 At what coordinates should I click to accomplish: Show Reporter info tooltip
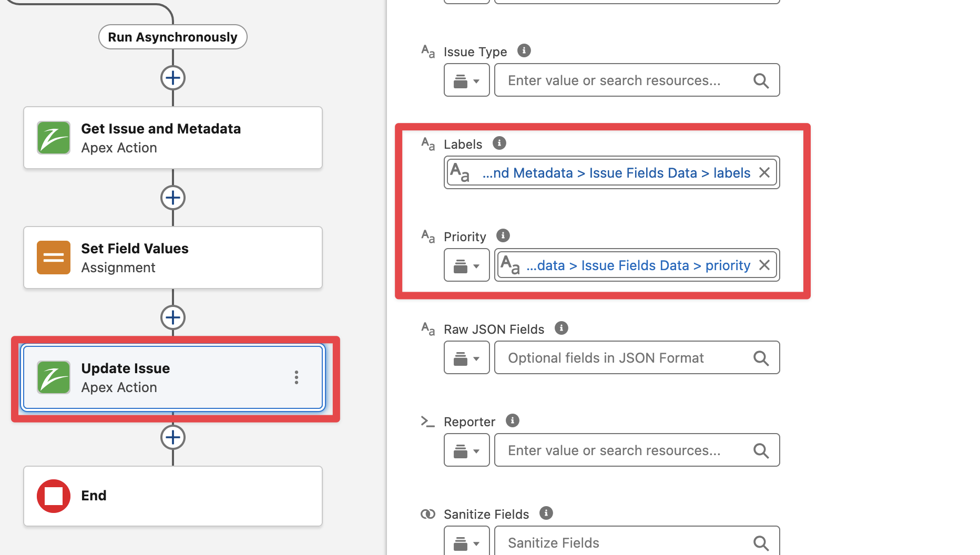click(x=512, y=420)
